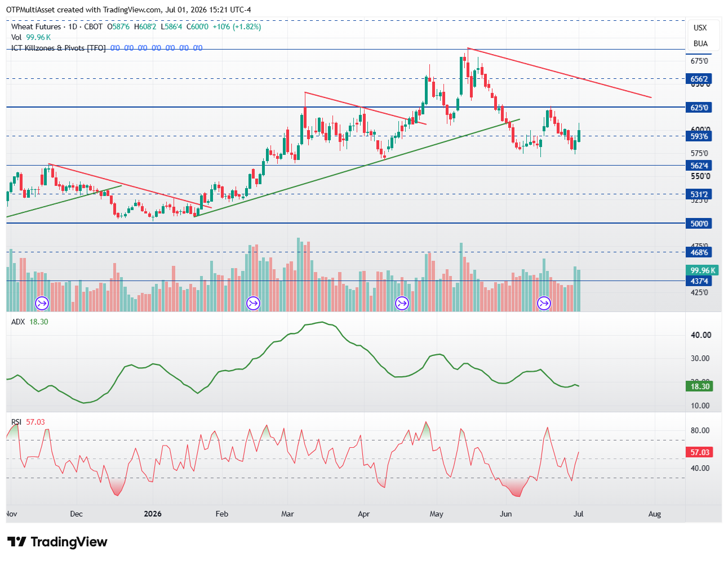
Task: Click the Vol indicator label
Action: click(x=16, y=37)
